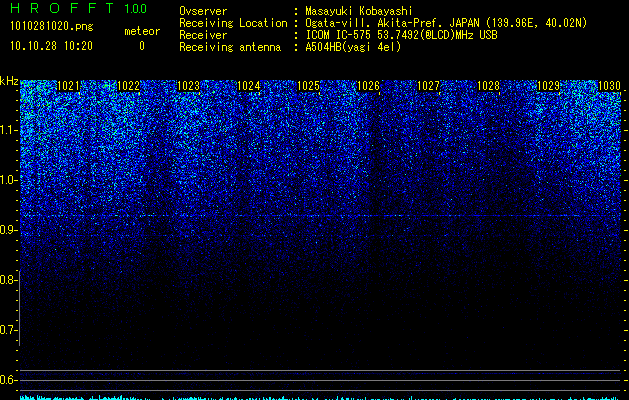Click the 1023 time marker

[188, 86]
